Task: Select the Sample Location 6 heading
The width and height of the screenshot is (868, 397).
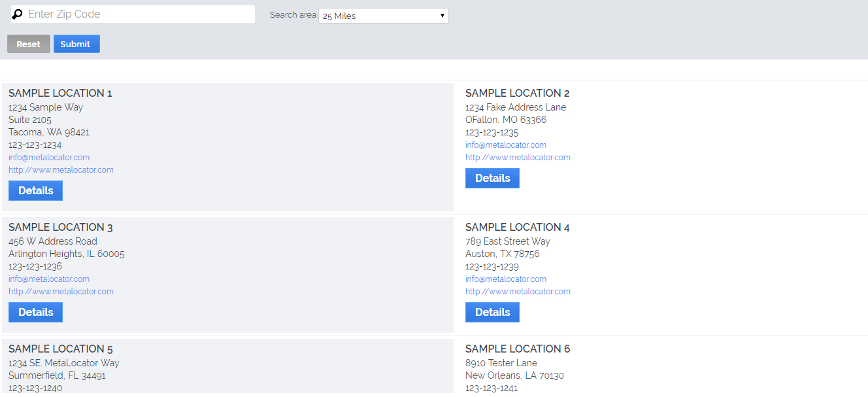Action: [518, 349]
